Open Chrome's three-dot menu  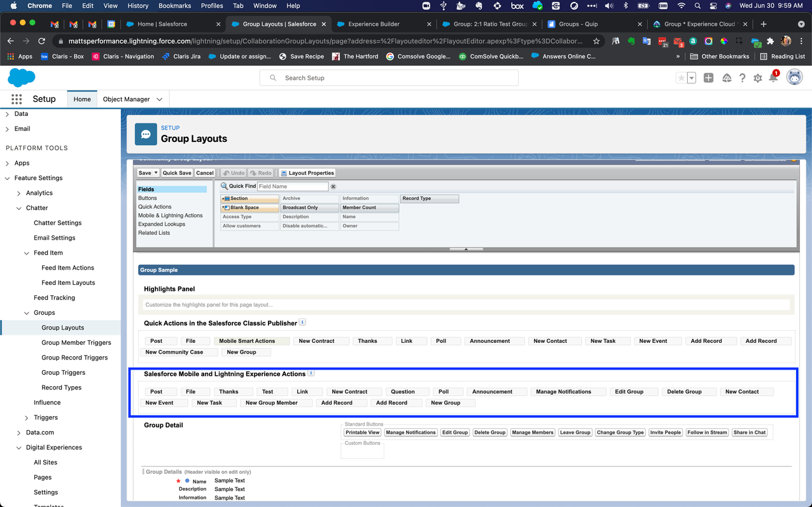(x=802, y=41)
